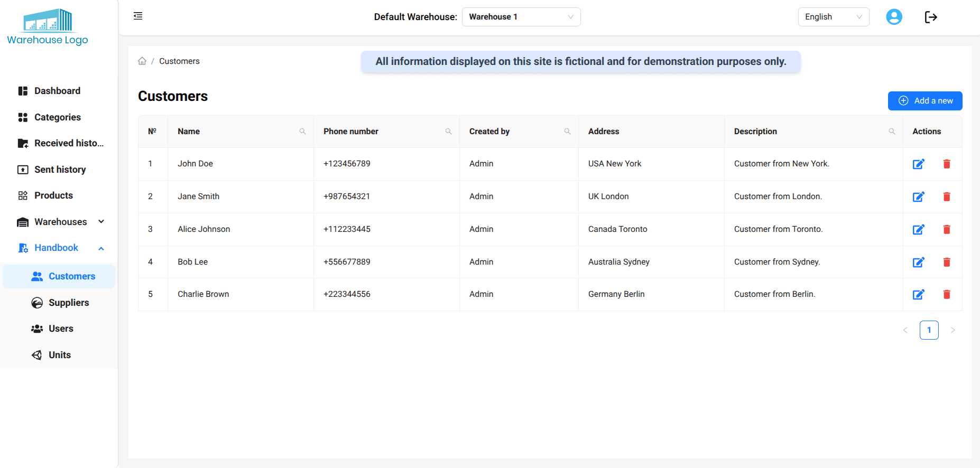Edit the Alice Johnson customer row
The image size is (980, 468).
(919, 229)
